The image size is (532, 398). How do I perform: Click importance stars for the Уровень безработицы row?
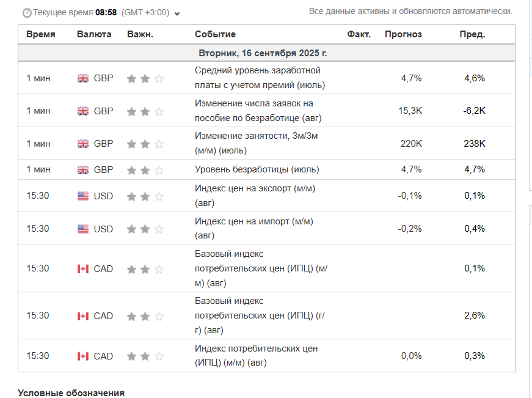[145, 170]
